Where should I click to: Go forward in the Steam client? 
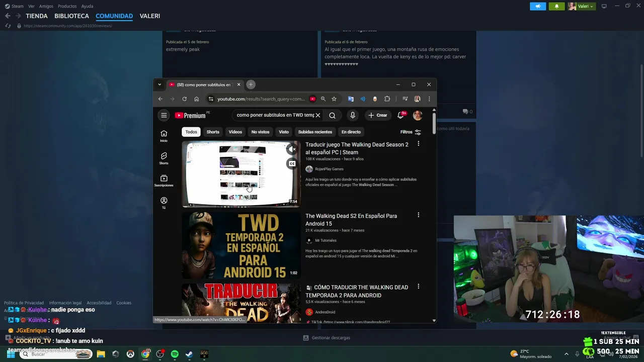[x=18, y=16]
